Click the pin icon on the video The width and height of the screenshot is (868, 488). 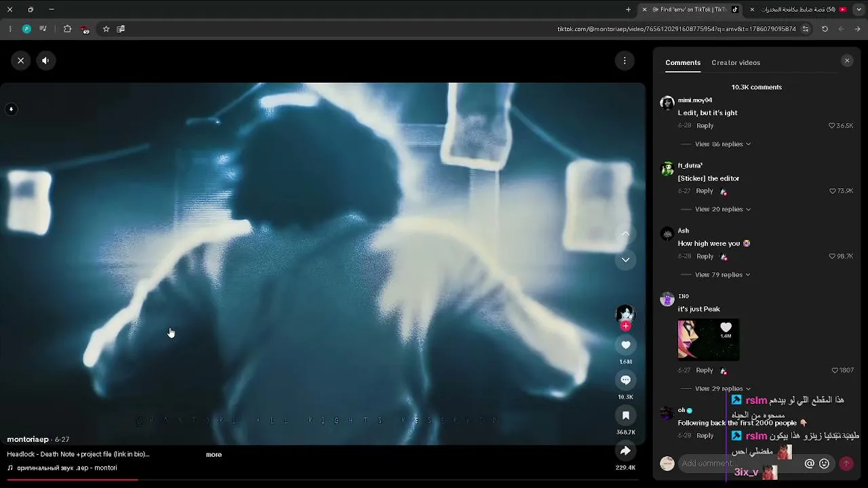[x=11, y=109]
